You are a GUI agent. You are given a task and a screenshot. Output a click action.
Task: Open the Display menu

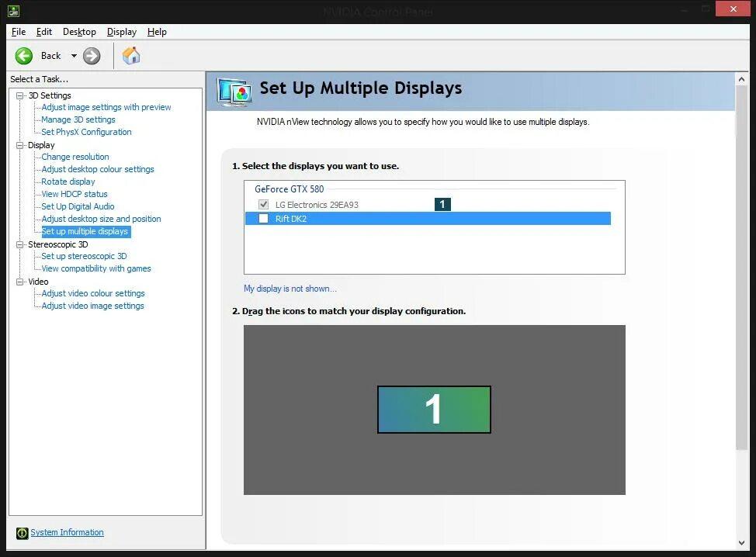point(122,32)
